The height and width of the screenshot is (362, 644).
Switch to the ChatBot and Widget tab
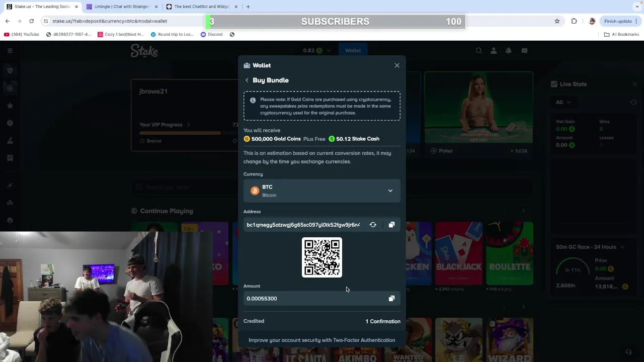tap(201, 7)
